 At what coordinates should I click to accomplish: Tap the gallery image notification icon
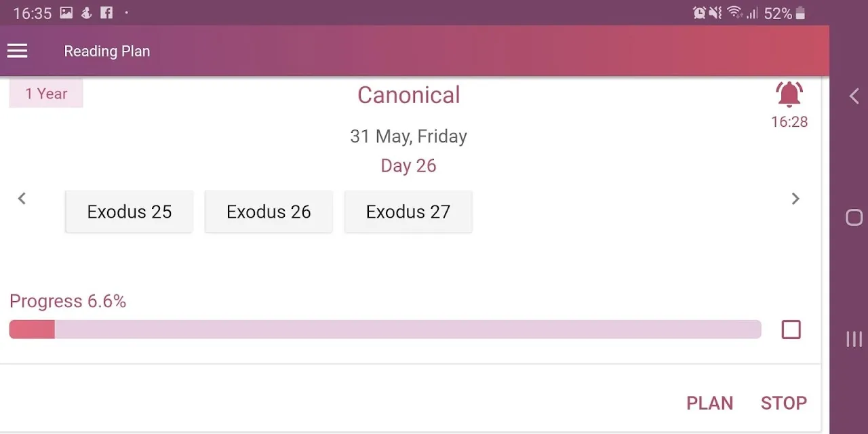[66, 13]
